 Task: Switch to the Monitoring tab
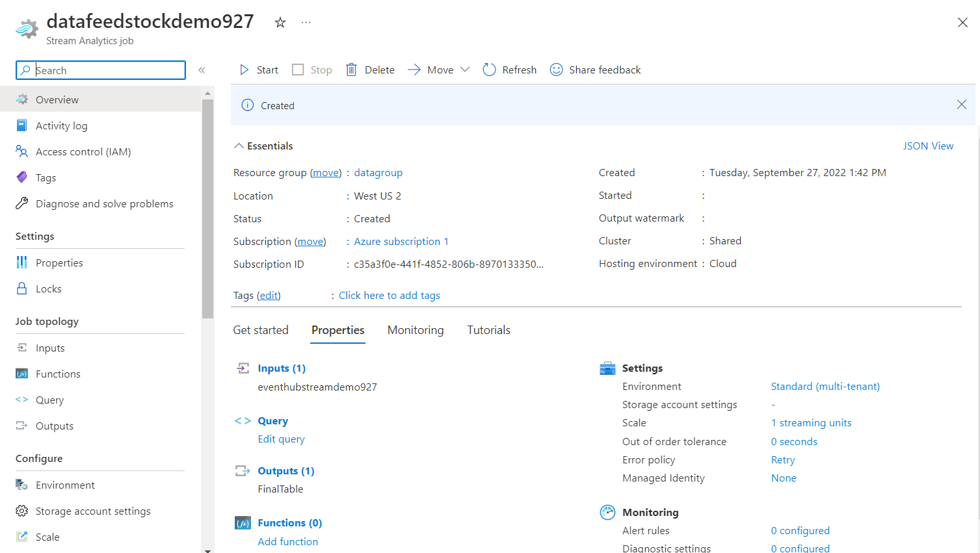(x=415, y=329)
